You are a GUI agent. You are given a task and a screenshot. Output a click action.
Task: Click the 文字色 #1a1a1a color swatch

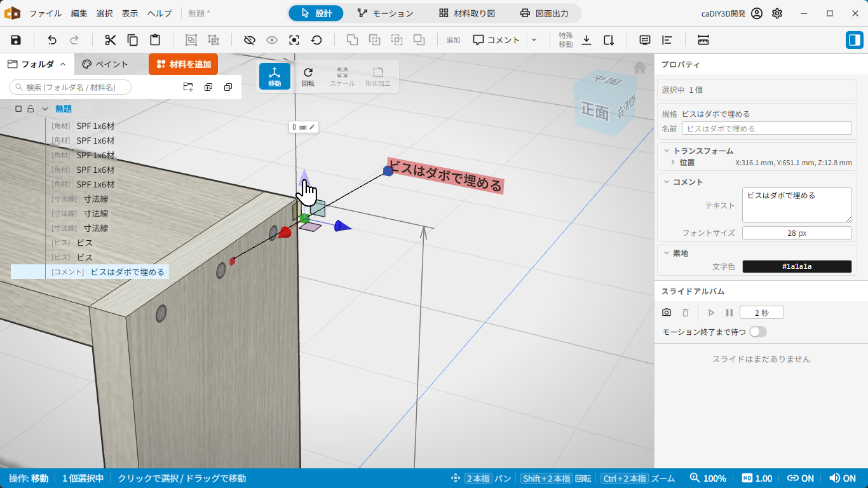797,266
